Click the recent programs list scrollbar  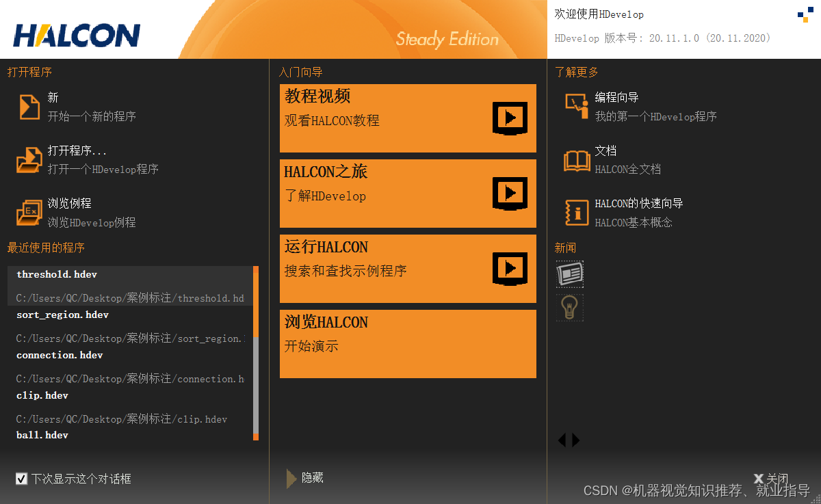tap(256, 354)
